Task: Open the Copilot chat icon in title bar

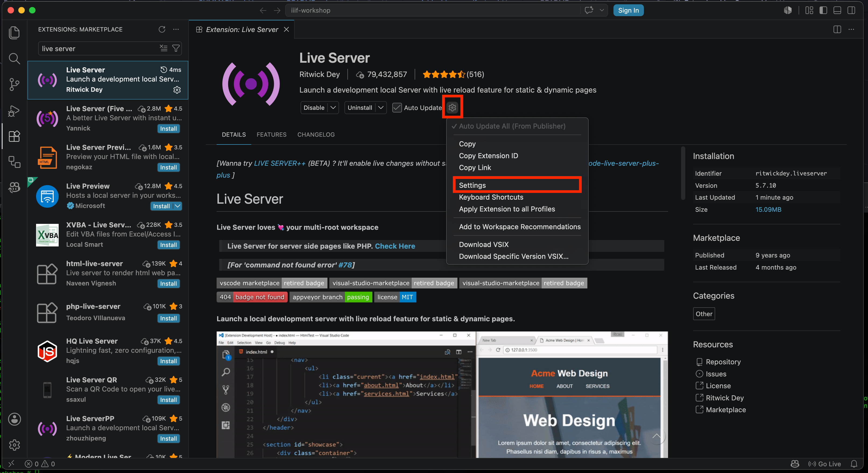Action: click(x=589, y=10)
